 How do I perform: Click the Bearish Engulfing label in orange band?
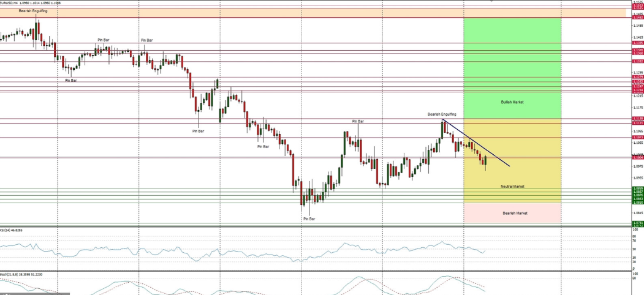33,11
